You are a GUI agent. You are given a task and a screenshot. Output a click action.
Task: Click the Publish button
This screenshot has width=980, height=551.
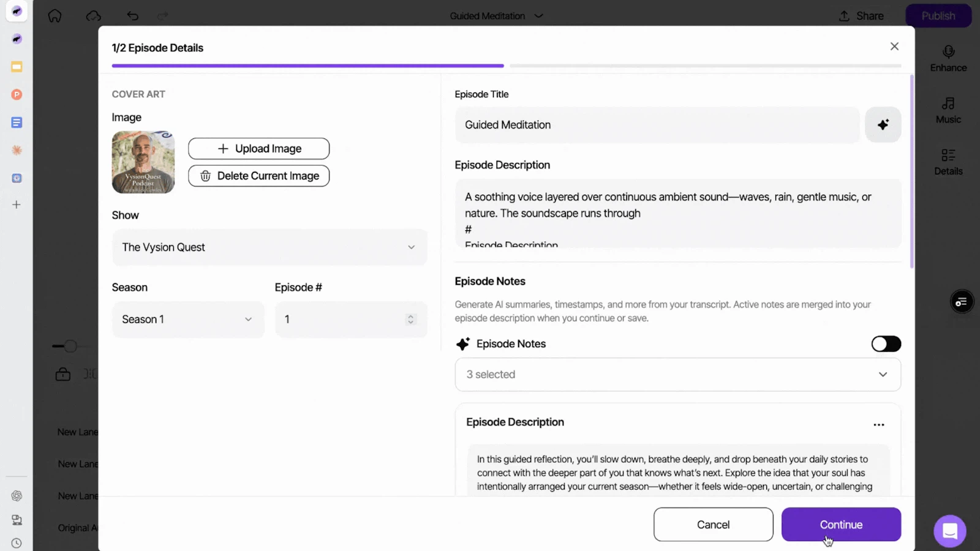(x=938, y=15)
